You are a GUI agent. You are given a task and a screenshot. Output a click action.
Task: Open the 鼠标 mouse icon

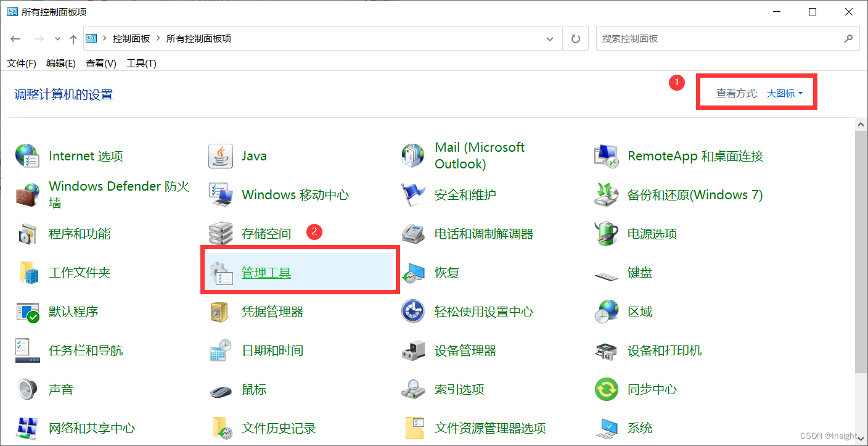pos(221,390)
